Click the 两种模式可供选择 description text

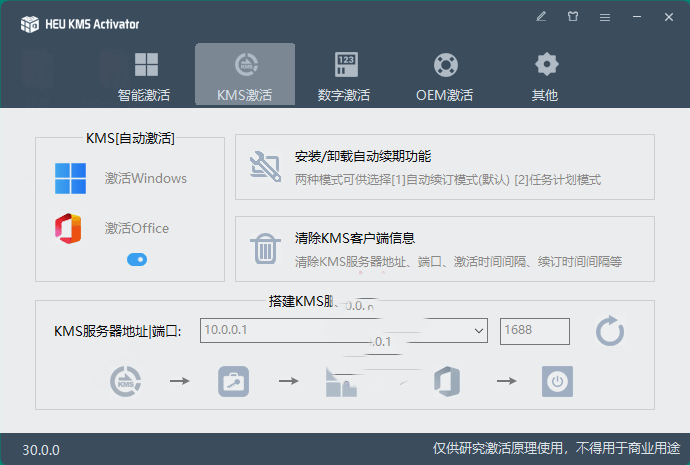[448, 179]
